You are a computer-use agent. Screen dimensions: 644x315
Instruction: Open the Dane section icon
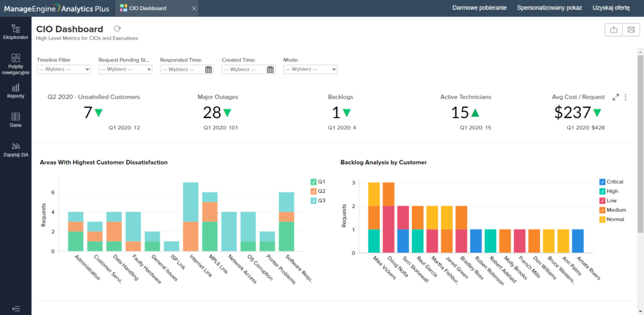pyautogui.click(x=16, y=119)
